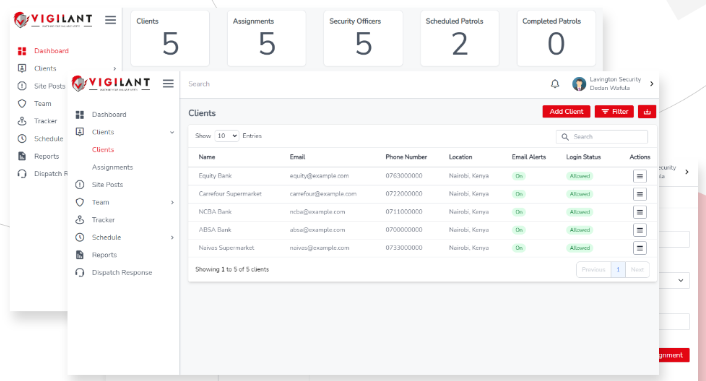Image resolution: width=706 pixels, height=381 pixels.
Task: Expand user profile chevron next to Lavington Security
Action: click(652, 84)
